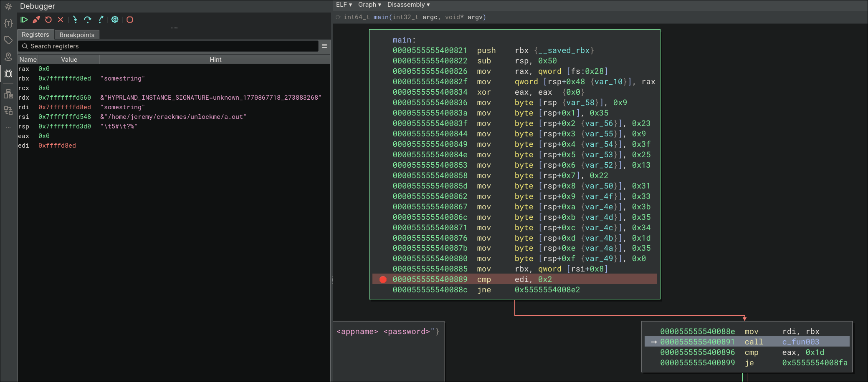Click the Step Return arrow icon
This screenshot has width=868, height=382.
point(101,20)
